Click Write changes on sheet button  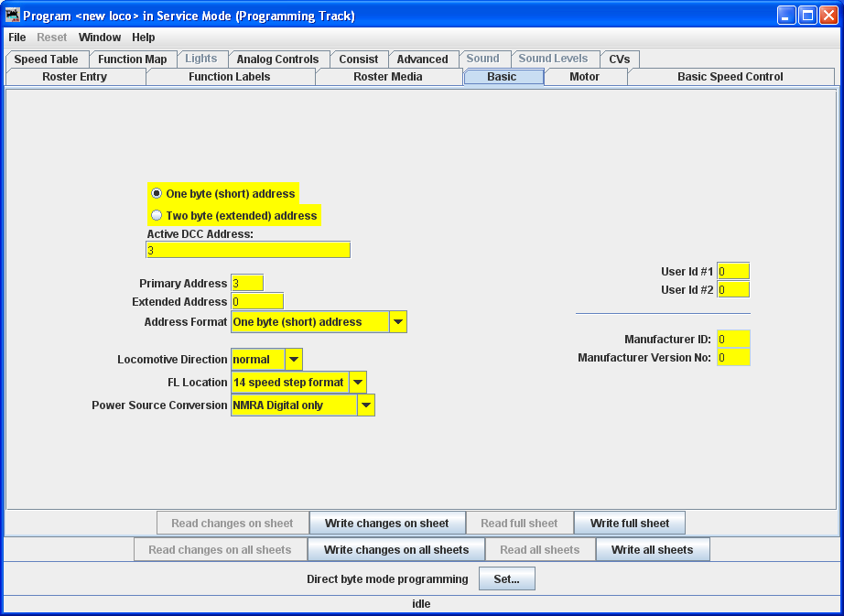pos(386,524)
